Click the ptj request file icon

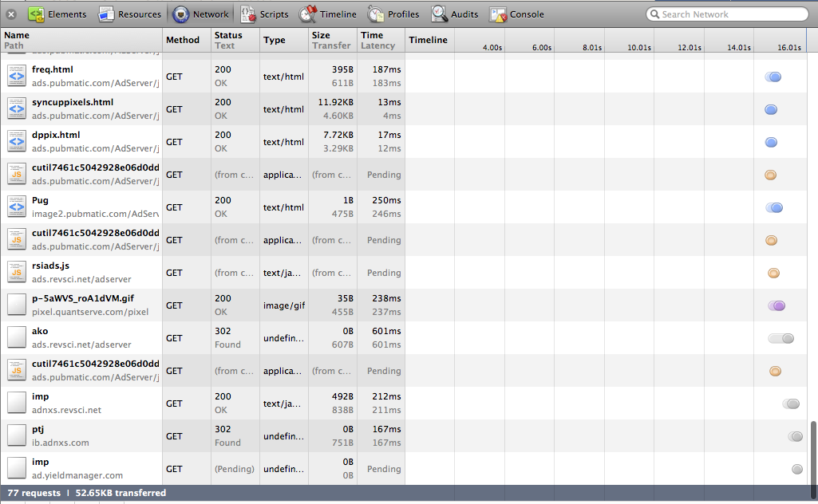[17, 435]
